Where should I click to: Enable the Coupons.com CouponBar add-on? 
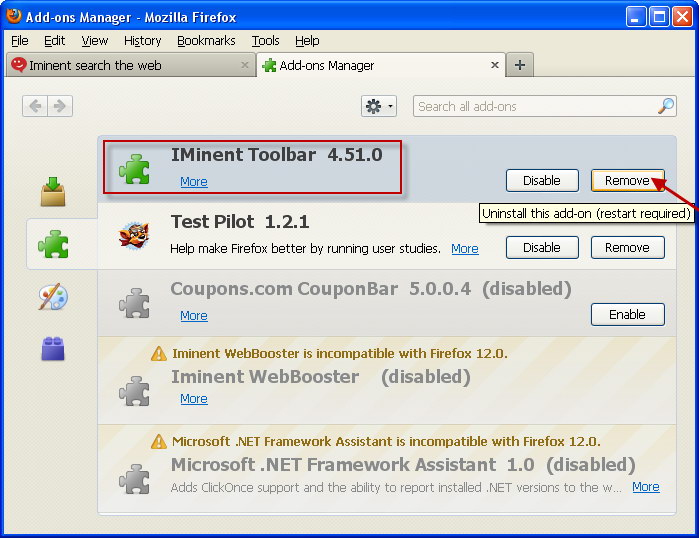coord(627,314)
